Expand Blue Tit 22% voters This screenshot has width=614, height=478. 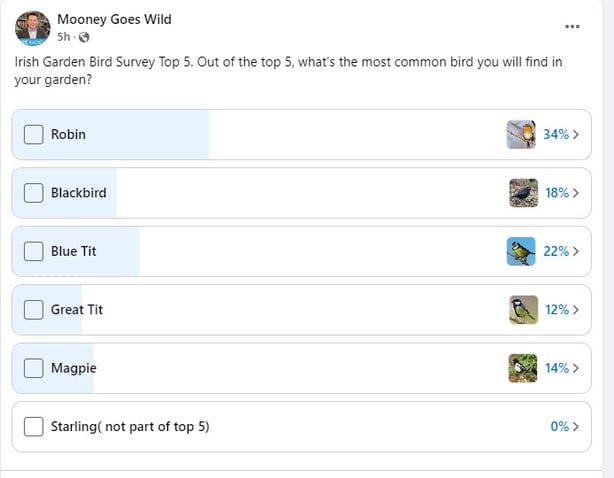(561, 251)
